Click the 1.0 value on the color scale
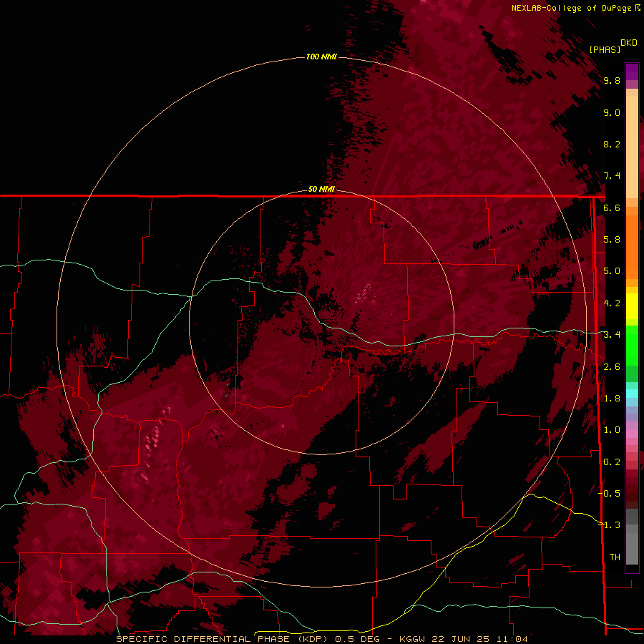 [612, 430]
